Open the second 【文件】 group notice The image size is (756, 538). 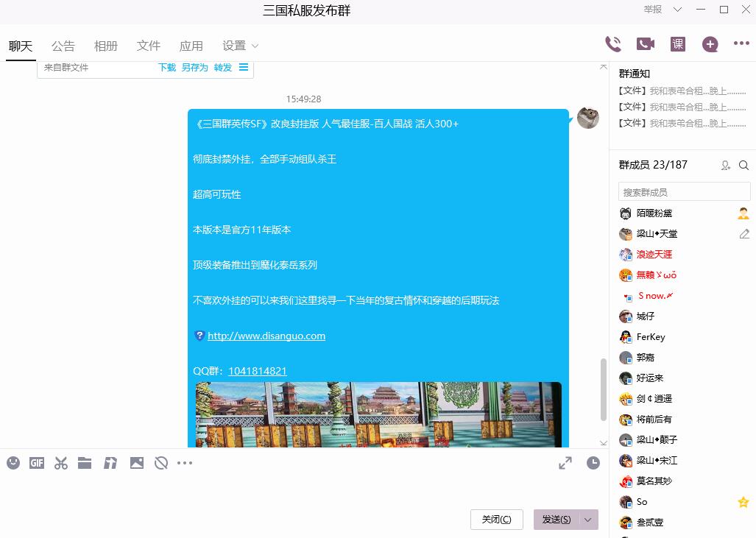click(x=682, y=107)
